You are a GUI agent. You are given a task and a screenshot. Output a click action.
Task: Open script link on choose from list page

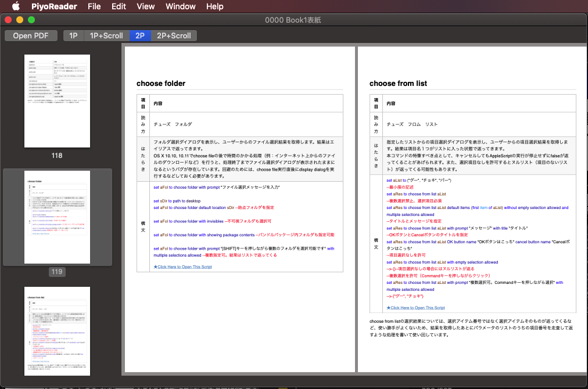pos(415,308)
